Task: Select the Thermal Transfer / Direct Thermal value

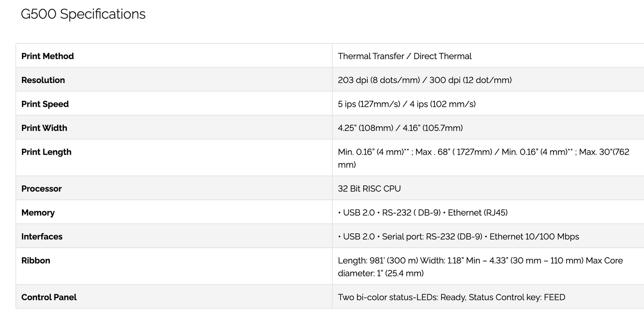Action: [x=405, y=56]
